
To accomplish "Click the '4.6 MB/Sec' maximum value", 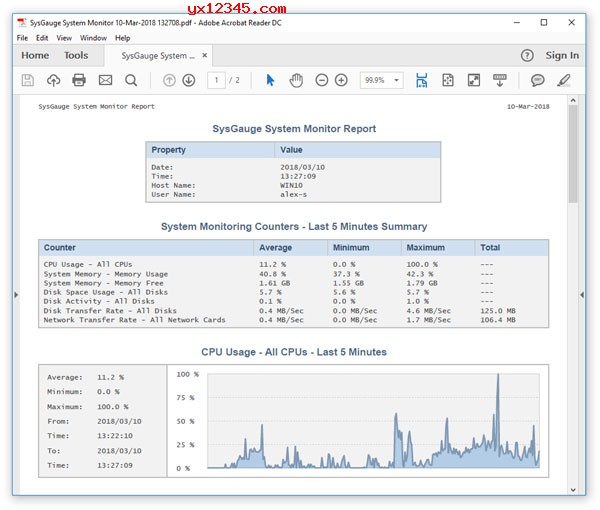I will pyautogui.click(x=429, y=311).
